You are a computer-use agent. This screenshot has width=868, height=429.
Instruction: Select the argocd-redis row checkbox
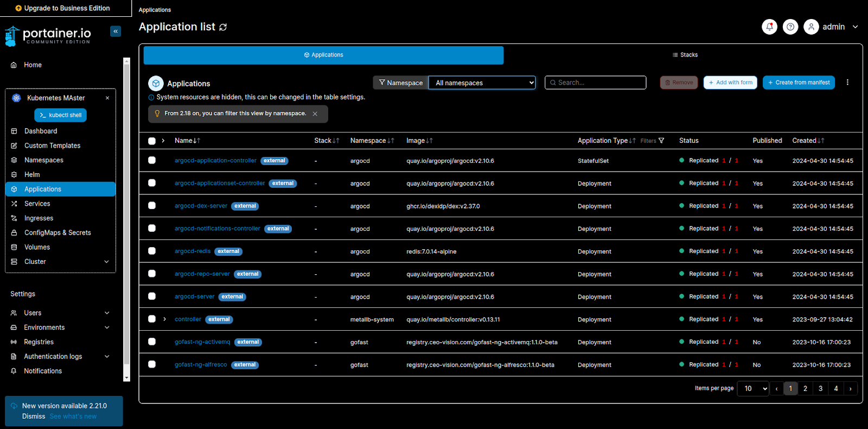(152, 251)
